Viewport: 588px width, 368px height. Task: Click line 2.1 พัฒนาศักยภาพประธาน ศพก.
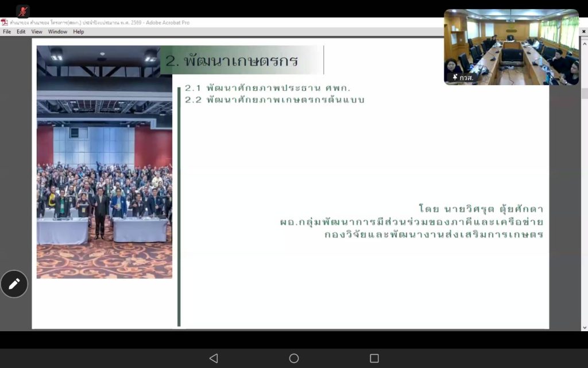(268, 88)
